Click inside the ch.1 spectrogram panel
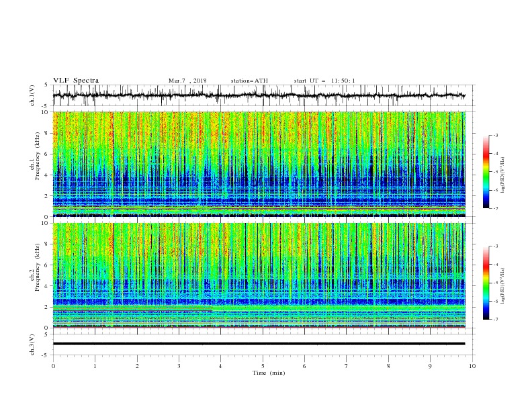Screen dimensions: 532x411 click(259, 164)
